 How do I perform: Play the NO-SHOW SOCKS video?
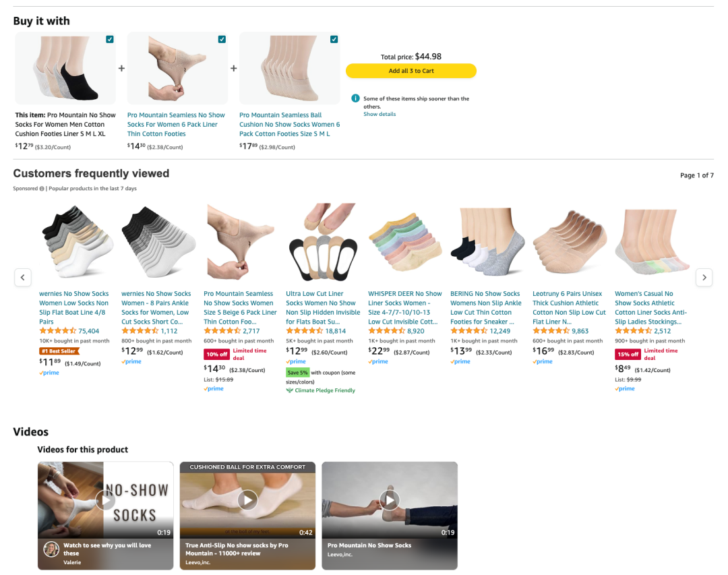[106, 500]
